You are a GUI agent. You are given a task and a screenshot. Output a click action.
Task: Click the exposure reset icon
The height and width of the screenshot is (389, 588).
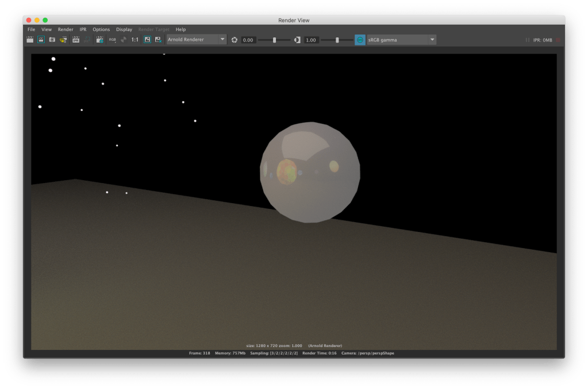pos(235,40)
